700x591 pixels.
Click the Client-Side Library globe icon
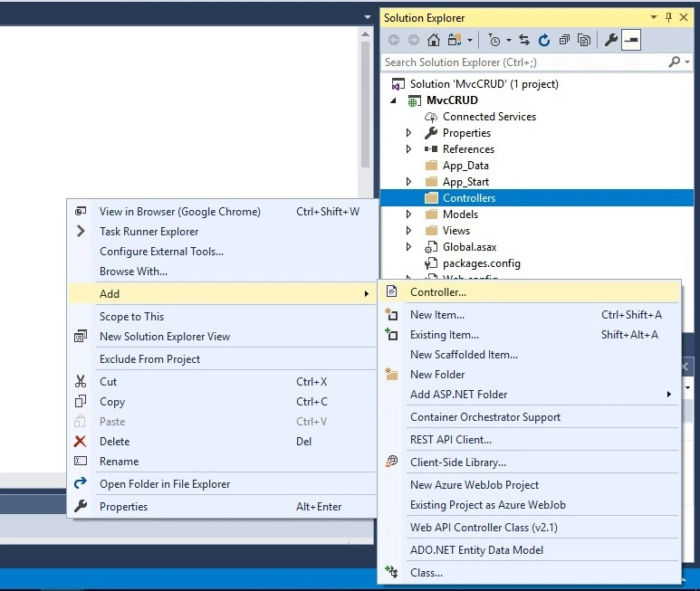[391, 462]
